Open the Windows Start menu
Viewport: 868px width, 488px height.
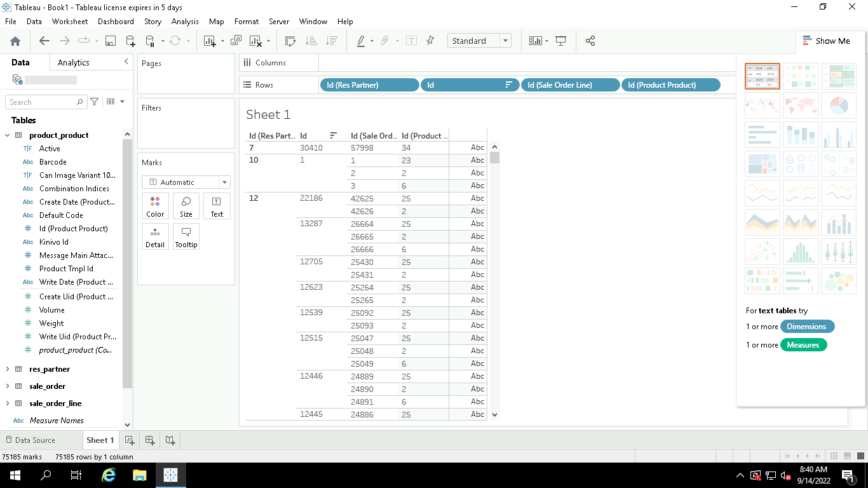point(15,475)
